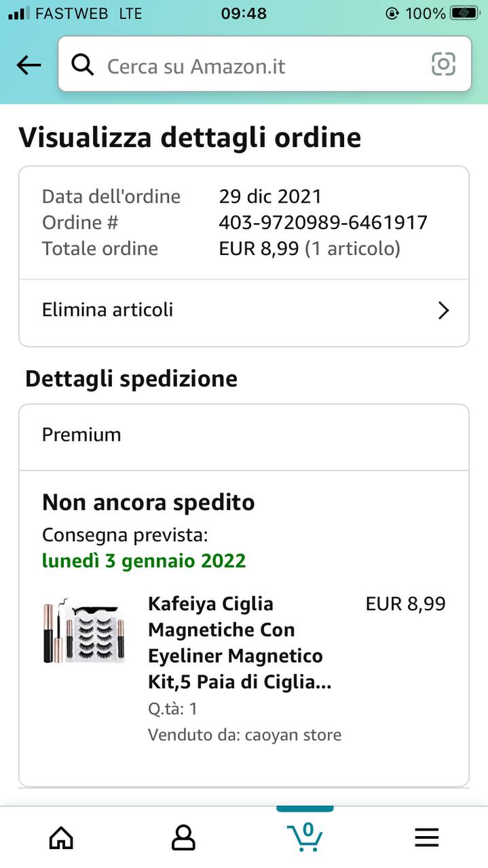Tap the eyelash kit product thumbnail
Screen dimensions: 488x868
click(x=84, y=631)
